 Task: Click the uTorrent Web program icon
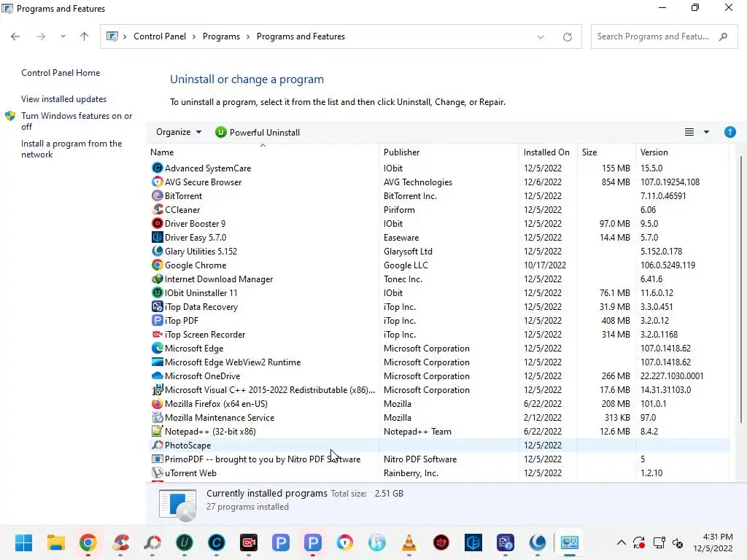[158, 472]
